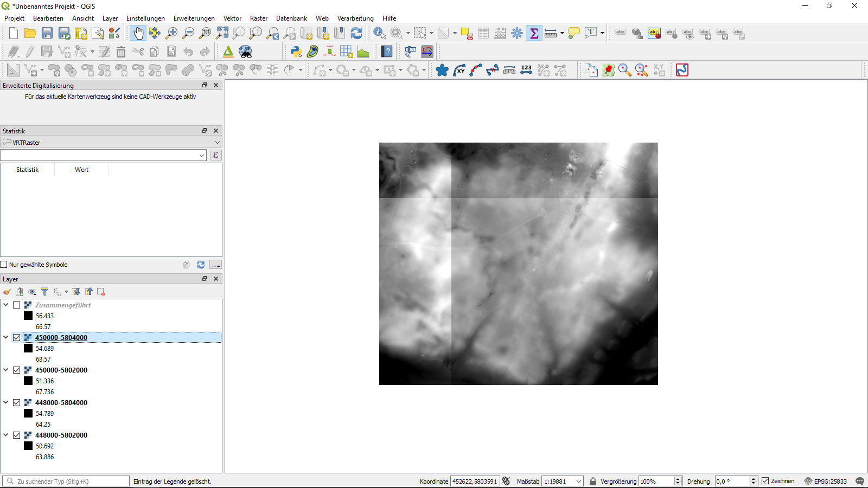The height and width of the screenshot is (488, 868).
Task: Click the text annotation T tool
Action: point(591,33)
